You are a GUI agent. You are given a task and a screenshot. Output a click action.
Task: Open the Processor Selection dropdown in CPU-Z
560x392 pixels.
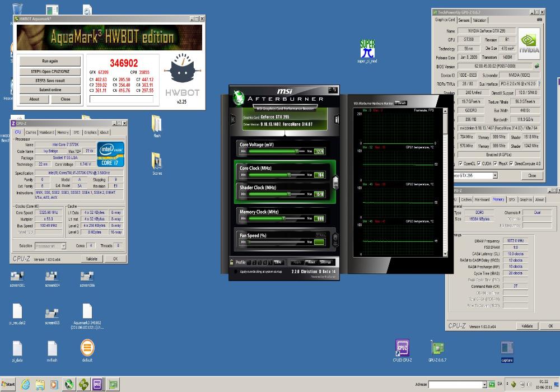click(x=64, y=246)
